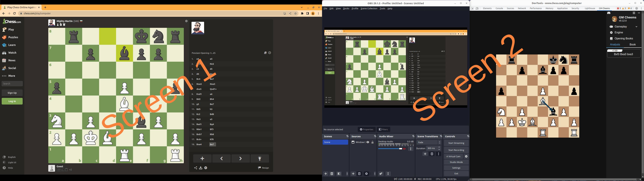Screen dimensions: 644x181
Task: Open GM Cheems hamburger menu
Action: coord(634,13)
